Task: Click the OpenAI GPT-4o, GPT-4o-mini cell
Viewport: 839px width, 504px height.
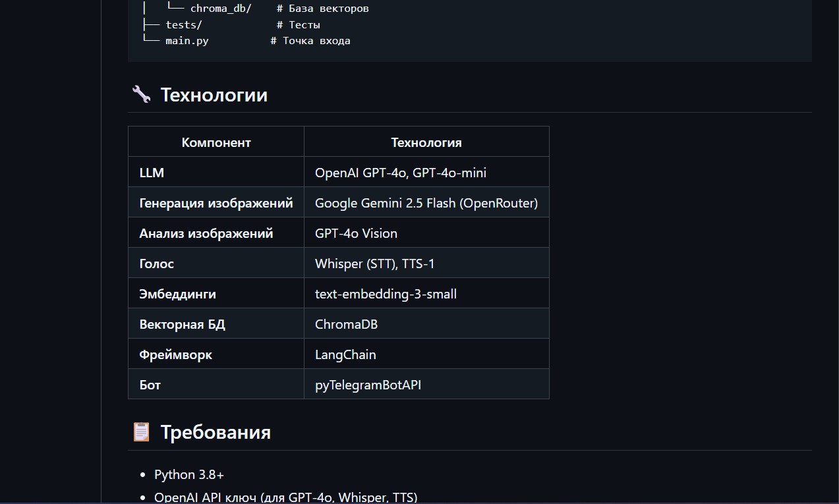Action: (x=426, y=172)
